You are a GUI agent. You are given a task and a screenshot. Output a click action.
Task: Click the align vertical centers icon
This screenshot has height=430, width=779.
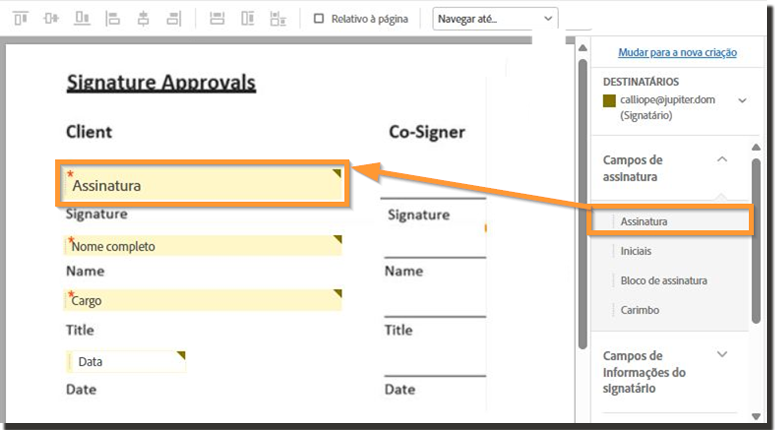[52, 18]
